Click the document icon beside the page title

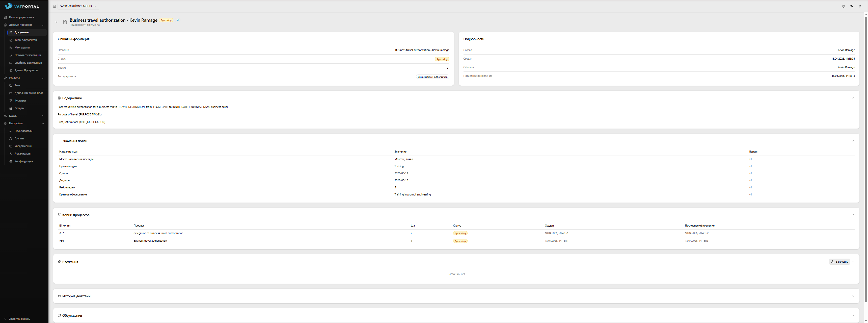65,22
